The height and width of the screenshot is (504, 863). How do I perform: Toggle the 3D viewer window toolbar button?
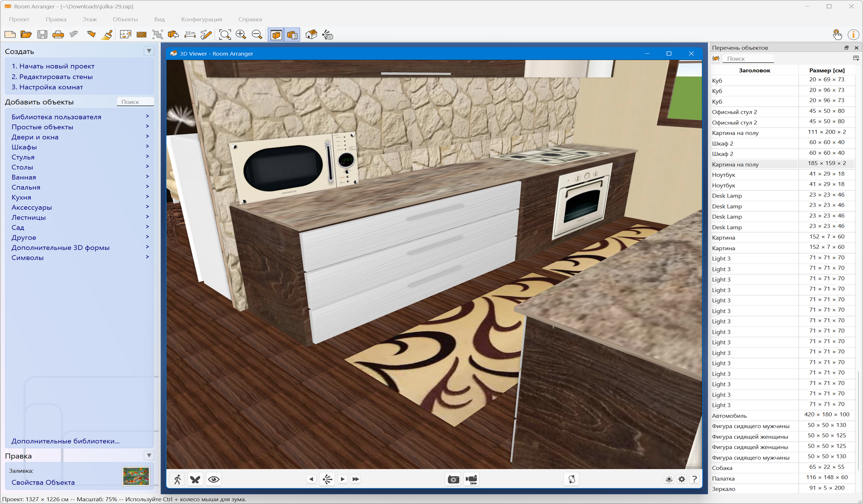coord(276,35)
